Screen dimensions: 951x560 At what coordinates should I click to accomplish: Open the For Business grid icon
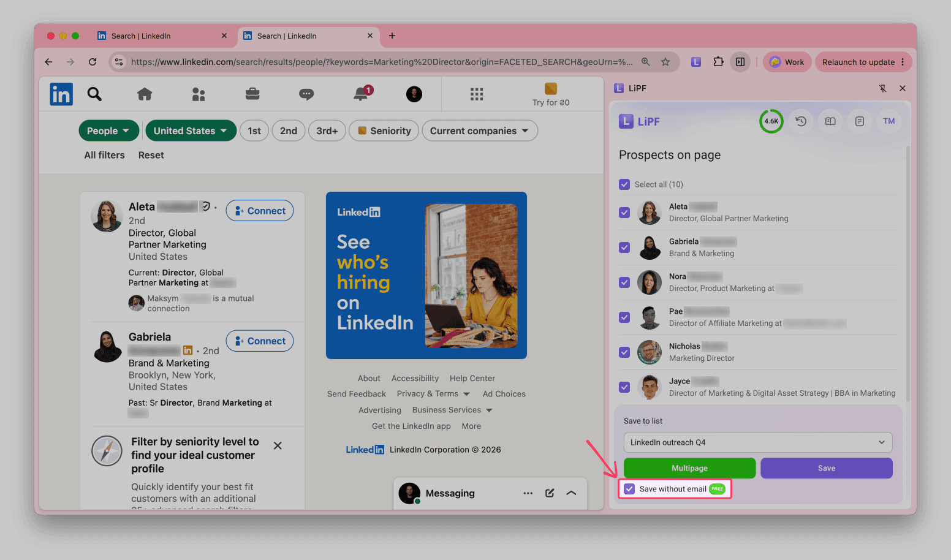477,94
